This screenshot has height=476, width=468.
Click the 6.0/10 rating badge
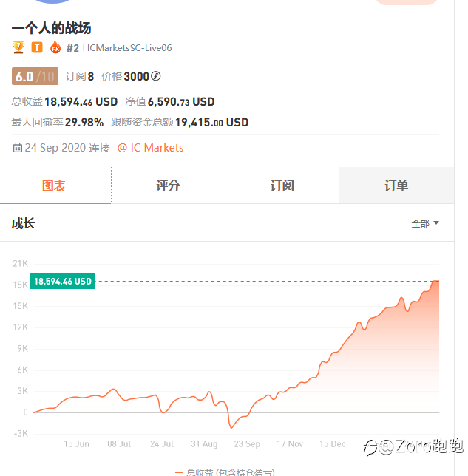pos(35,76)
